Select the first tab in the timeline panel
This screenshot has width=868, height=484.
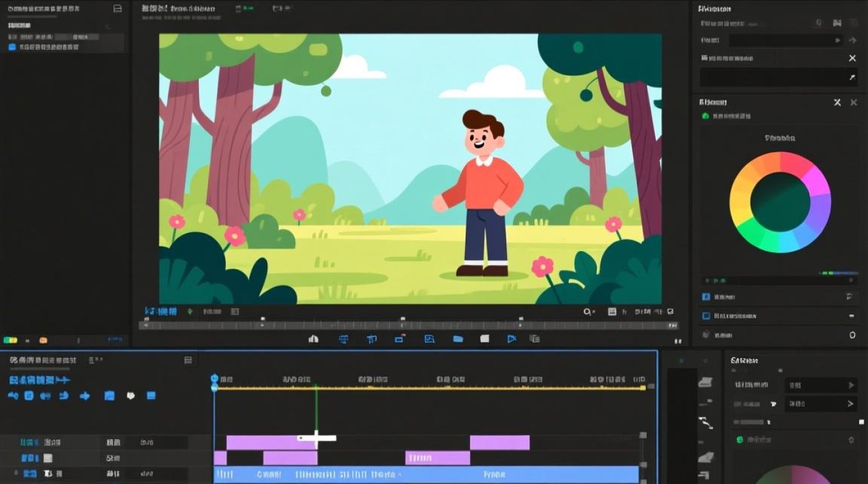pyautogui.click(x=43, y=360)
